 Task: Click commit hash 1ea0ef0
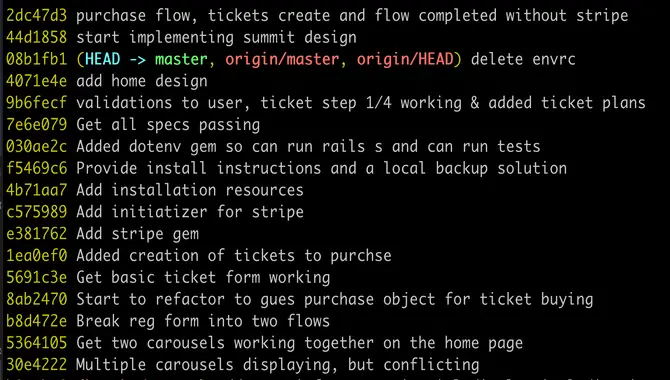[x=37, y=255]
